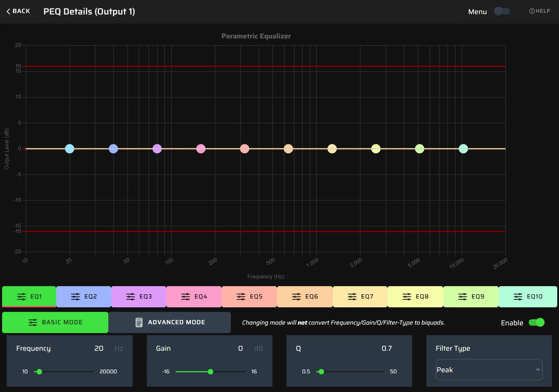This screenshot has height=392, width=559.
Task: Click the sliders icon on EQ8 tab
Action: [x=407, y=297]
